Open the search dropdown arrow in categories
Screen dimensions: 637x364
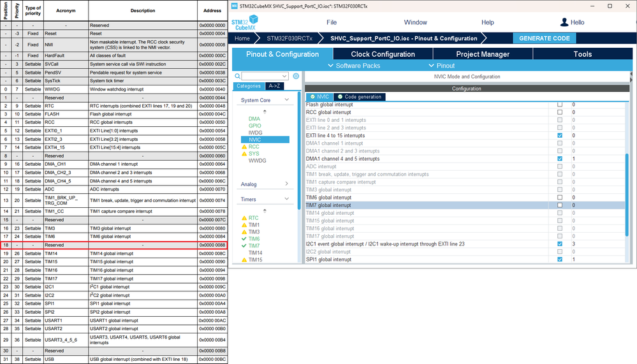coord(284,76)
